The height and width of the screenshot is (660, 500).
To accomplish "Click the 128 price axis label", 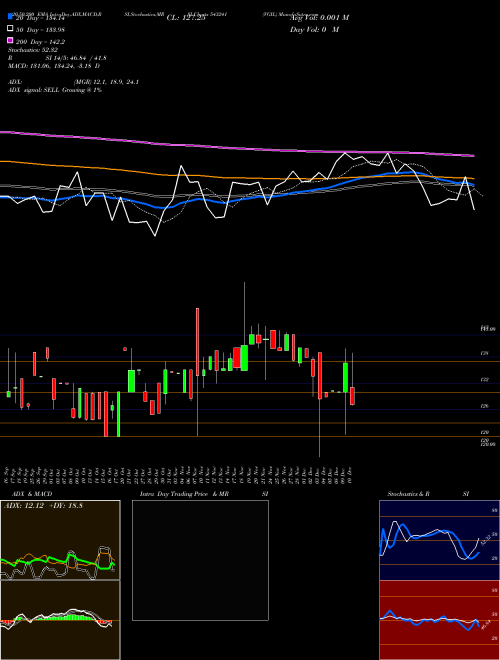I will [x=484, y=354].
